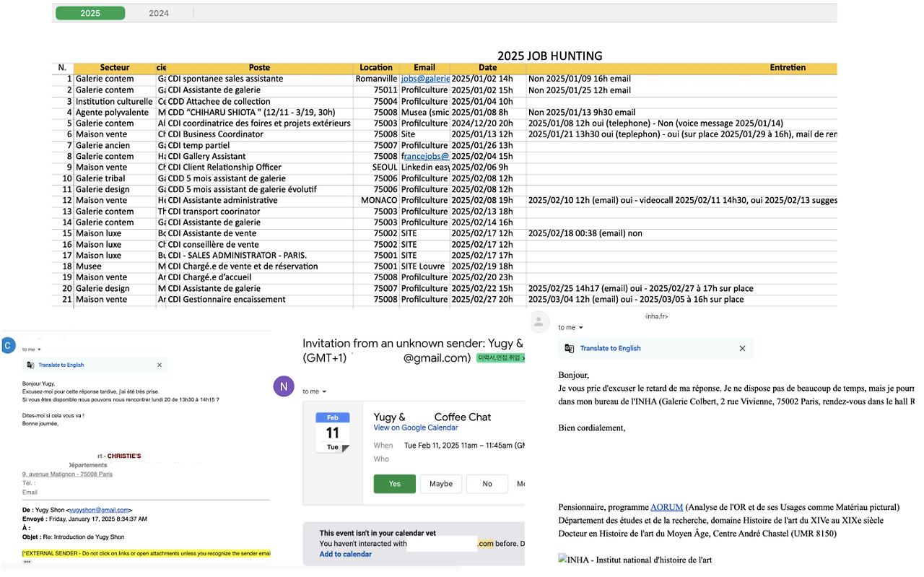The width and height of the screenshot is (924, 577).
Task: Respond Maybe to the Coffee Chat invitation
Action: click(x=440, y=484)
